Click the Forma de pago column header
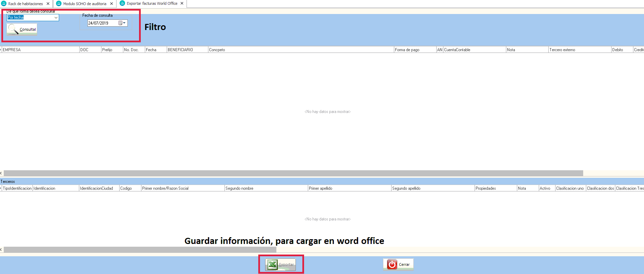The height and width of the screenshot is (274, 644). (414, 50)
